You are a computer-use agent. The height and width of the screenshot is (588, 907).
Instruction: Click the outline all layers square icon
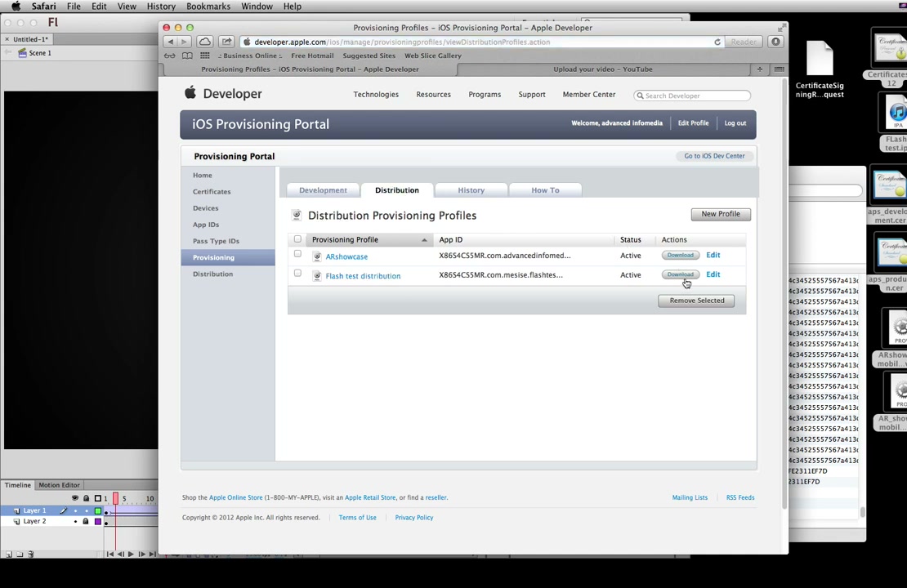[x=98, y=498]
